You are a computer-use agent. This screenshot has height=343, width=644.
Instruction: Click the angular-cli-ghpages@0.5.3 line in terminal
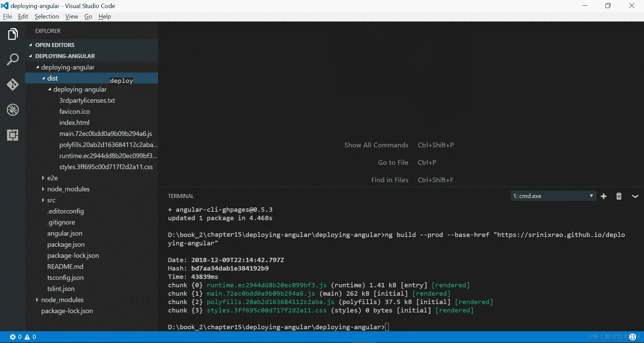pyautogui.click(x=220, y=209)
